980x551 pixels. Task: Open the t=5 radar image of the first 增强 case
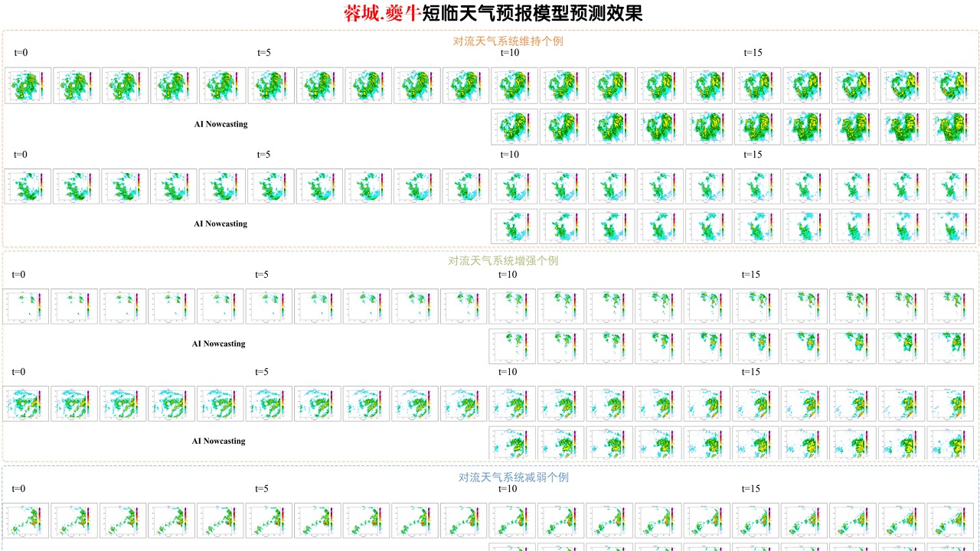tap(269, 306)
